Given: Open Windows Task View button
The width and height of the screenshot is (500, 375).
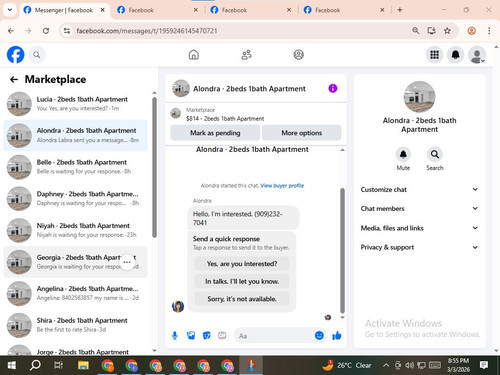Looking at the screenshot, I should [58, 365].
